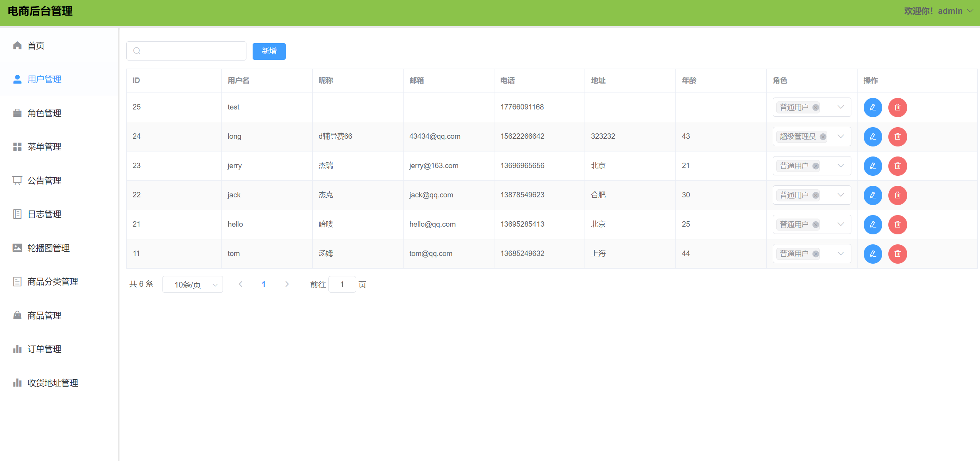Click the edit icon for user test
Viewport: 980px width, 461px height.
pyautogui.click(x=873, y=107)
